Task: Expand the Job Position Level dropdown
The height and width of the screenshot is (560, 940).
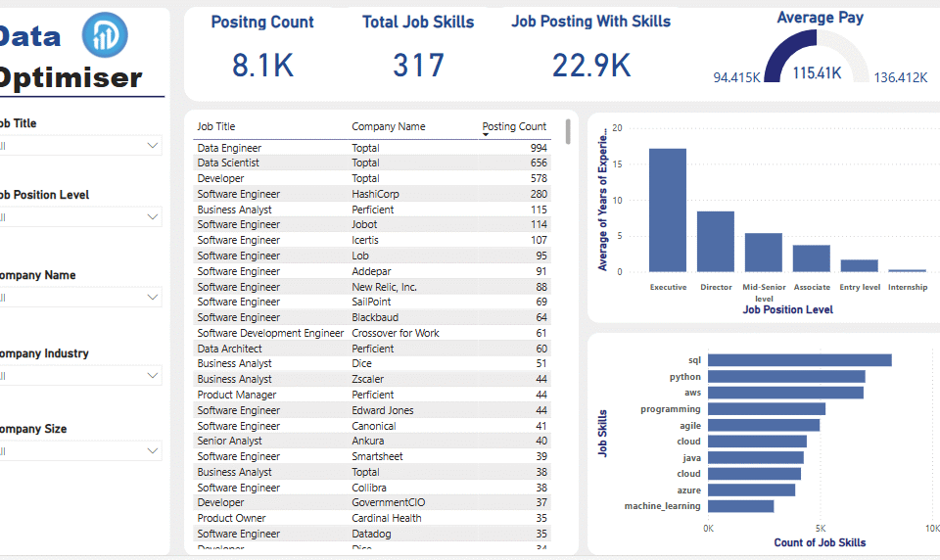Action: (152, 216)
